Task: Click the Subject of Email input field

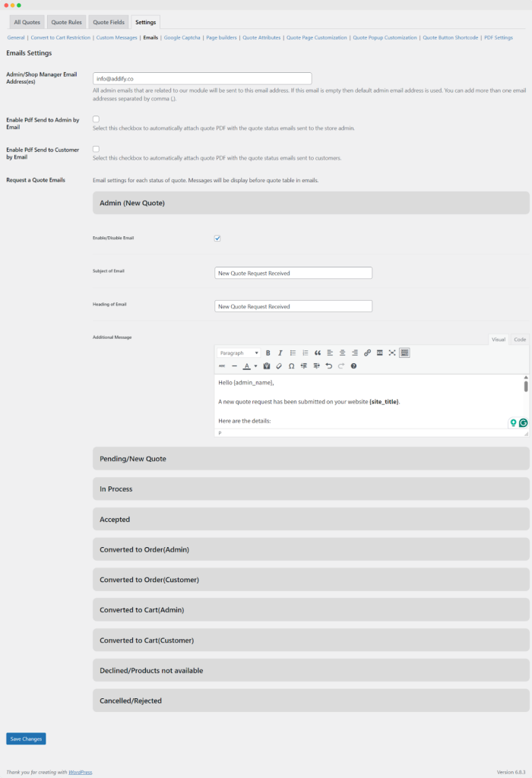Action: tap(293, 273)
